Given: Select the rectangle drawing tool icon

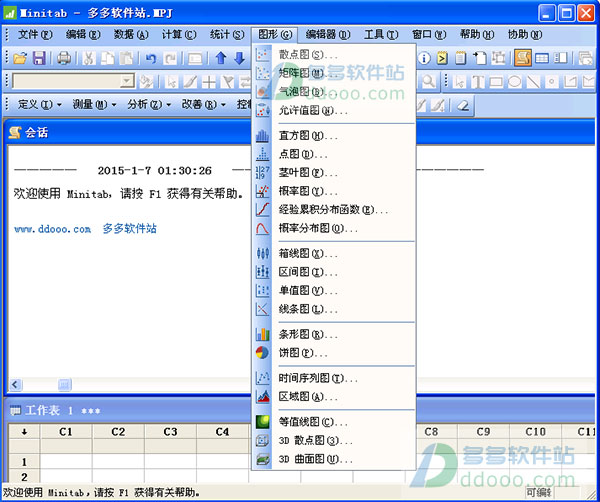Looking at the screenshot, I should coord(496,81).
